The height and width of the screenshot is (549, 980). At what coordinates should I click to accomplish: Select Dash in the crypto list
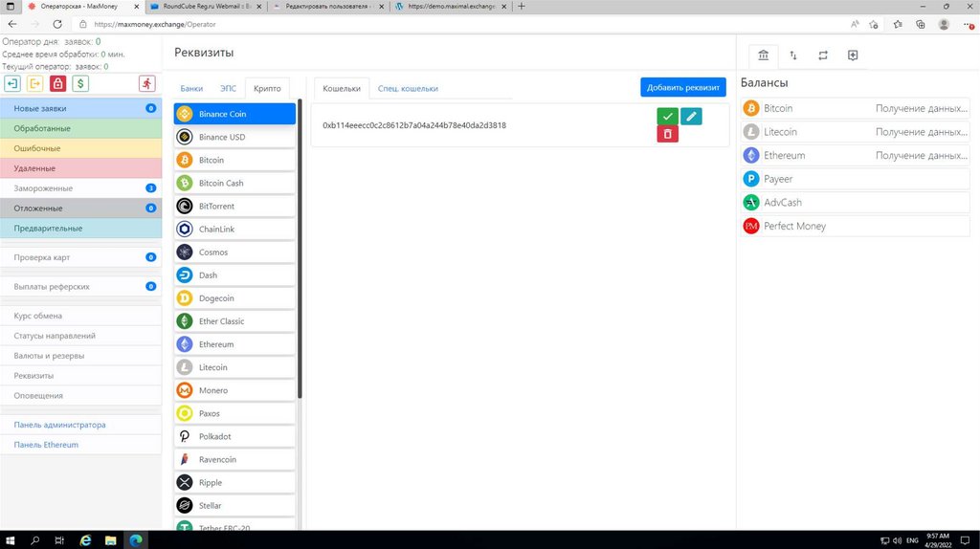234,275
